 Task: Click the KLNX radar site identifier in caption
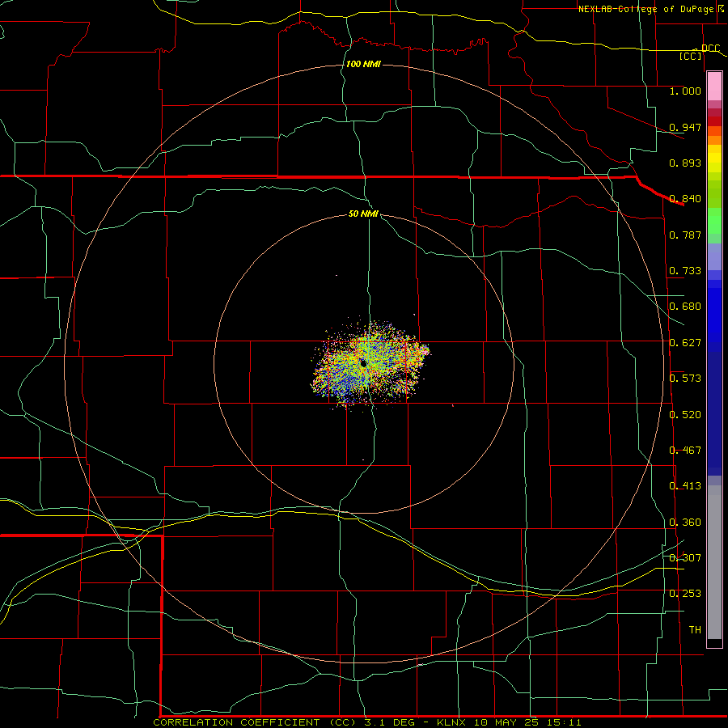(451, 722)
